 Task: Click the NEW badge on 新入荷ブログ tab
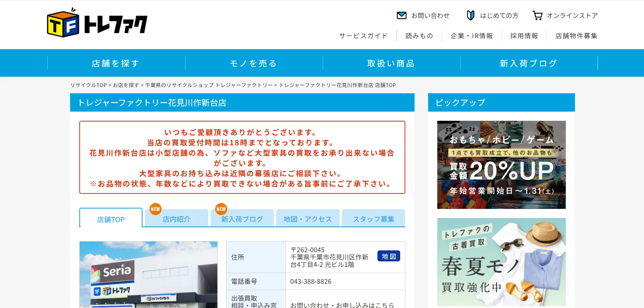pos(221,209)
